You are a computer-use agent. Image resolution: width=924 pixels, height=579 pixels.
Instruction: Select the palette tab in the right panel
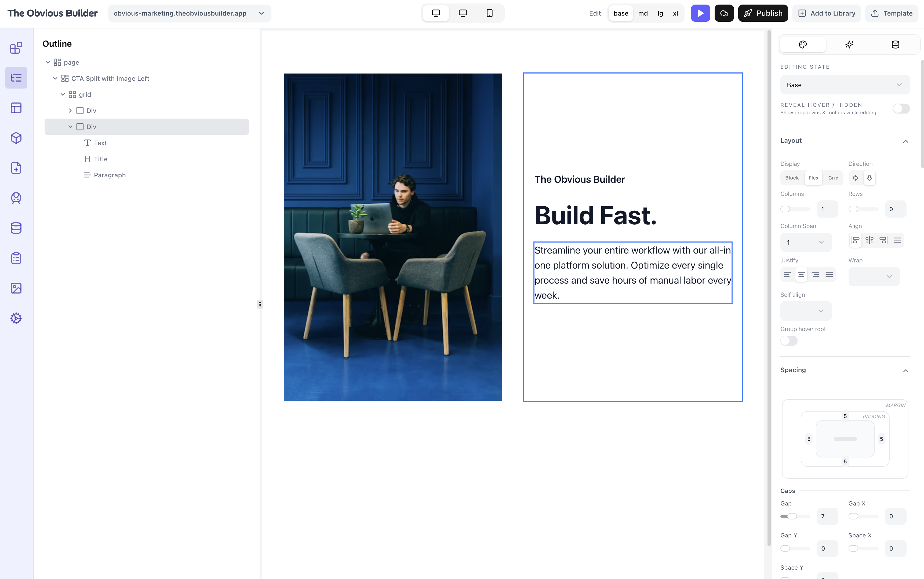(803, 44)
